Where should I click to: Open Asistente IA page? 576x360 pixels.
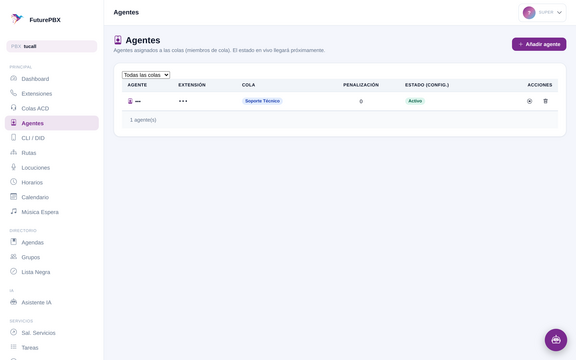[x=51, y=302]
